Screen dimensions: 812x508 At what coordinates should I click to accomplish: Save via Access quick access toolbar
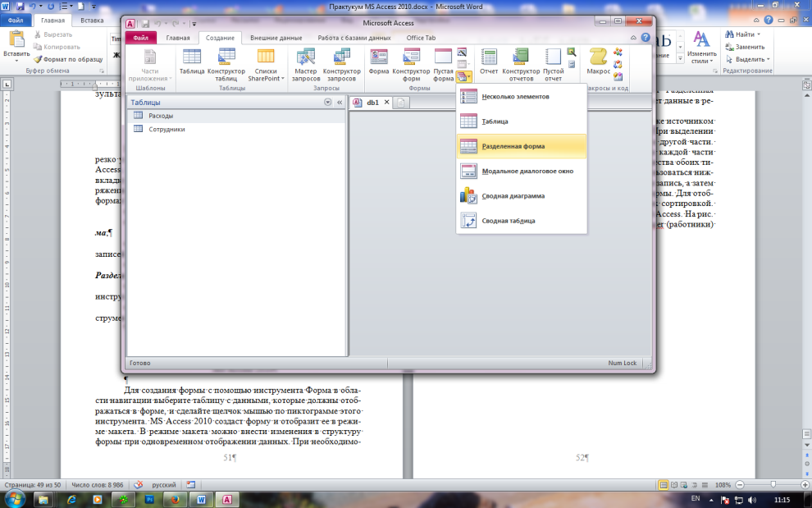coord(145,23)
